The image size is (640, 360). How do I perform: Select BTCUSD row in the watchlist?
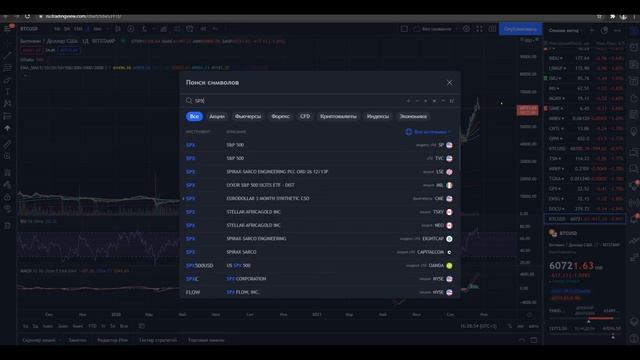point(584,219)
